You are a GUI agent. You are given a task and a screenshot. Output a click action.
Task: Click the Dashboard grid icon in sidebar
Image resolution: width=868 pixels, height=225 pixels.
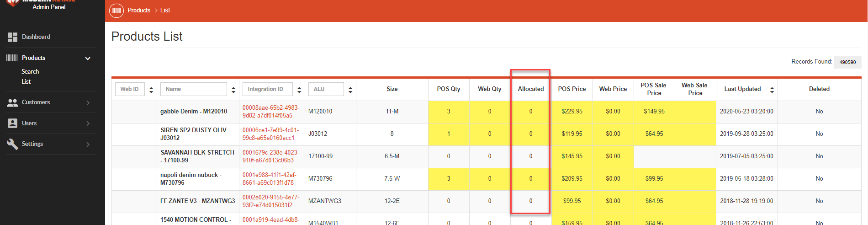12,37
